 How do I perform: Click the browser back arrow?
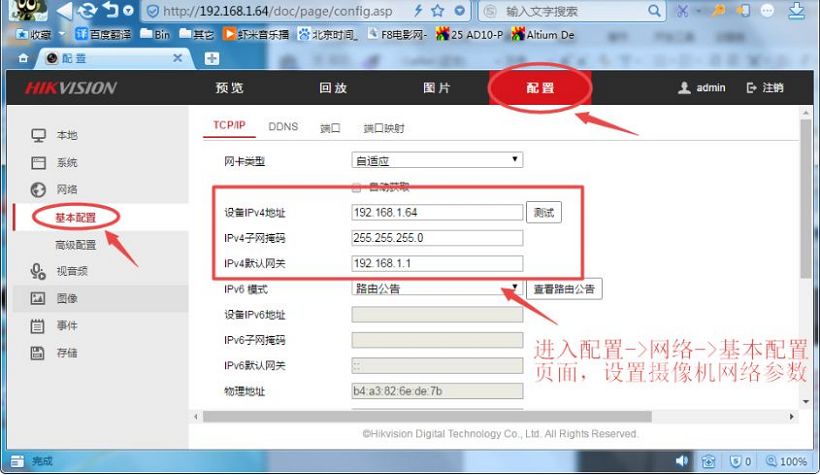(64, 10)
